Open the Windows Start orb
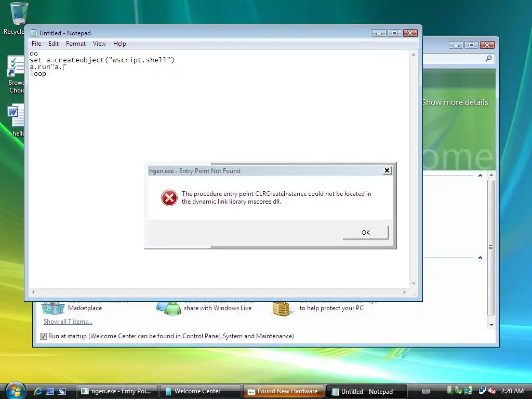This screenshot has width=532, height=399. [x=16, y=391]
